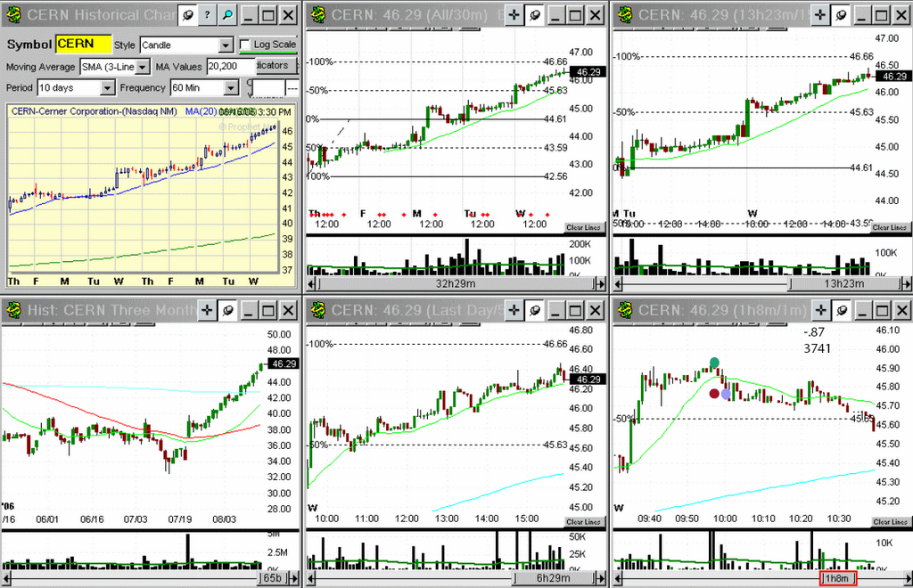Click the link icon in the 1h8m/1m chart
This screenshot has height=588, width=913.
pyautogui.click(x=841, y=311)
